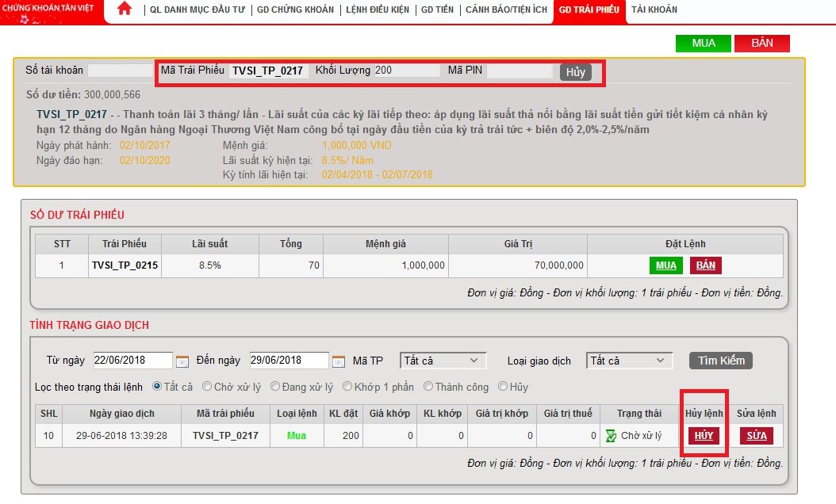
Task: Open the Mã TP dropdown
Action: click(443, 361)
